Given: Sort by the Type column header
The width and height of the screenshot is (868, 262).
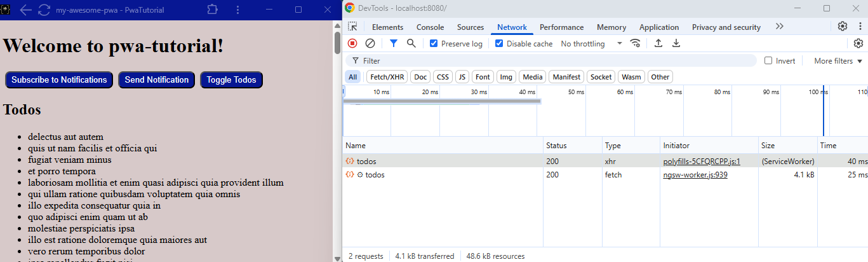Looking at the screenshot, I should pyautogui.click(x=631, y=146).
